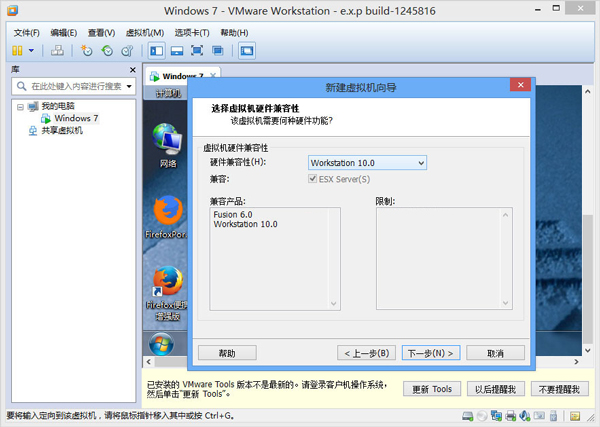600x427 pixels.
Task: Open the library search filter dropdown arrow
Action: (x=129, y=86)
